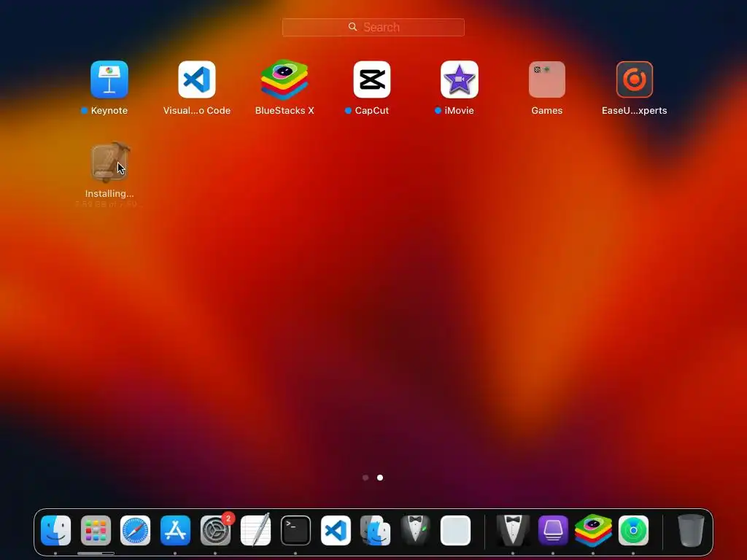
Task: Click the "EaseU...xperts" label text
Action: click(634, 111)
